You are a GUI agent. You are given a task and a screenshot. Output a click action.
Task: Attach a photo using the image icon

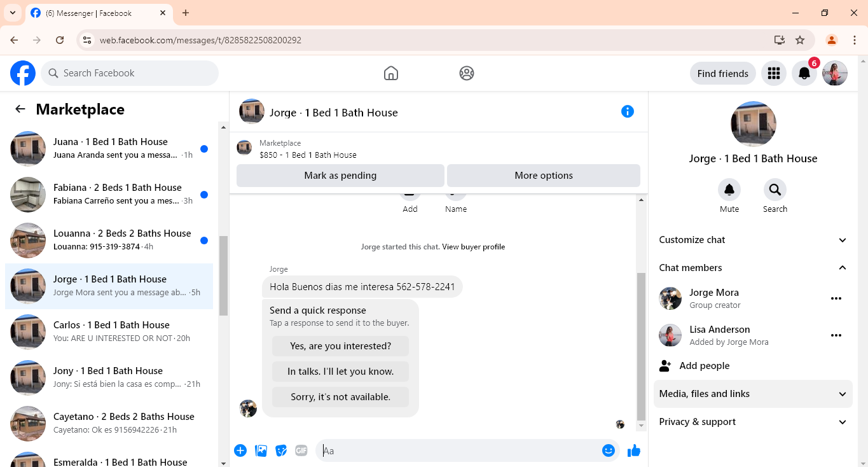coord(261,450)
